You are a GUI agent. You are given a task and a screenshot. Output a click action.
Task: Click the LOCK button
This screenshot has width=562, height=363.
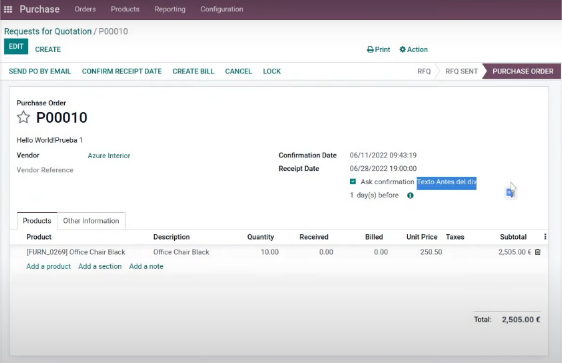pyautogui.click(x=272, y=71)
